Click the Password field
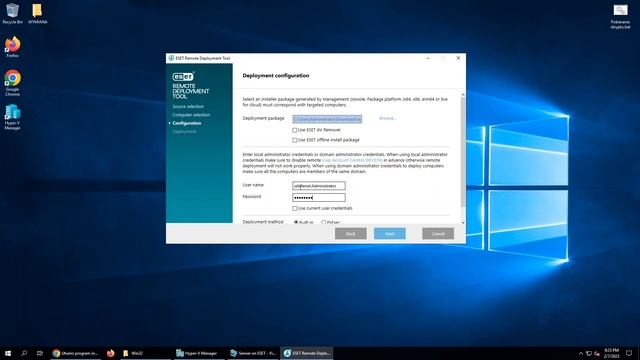Image resolution: width=640 pixels, height=360 pixels. (x=319, y=198)
